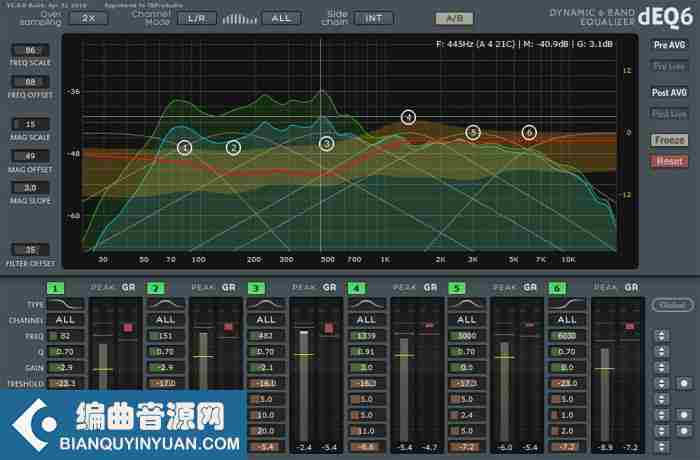
Task: Click the FREQ OFFSET value field
Action: tap(30, 82)
